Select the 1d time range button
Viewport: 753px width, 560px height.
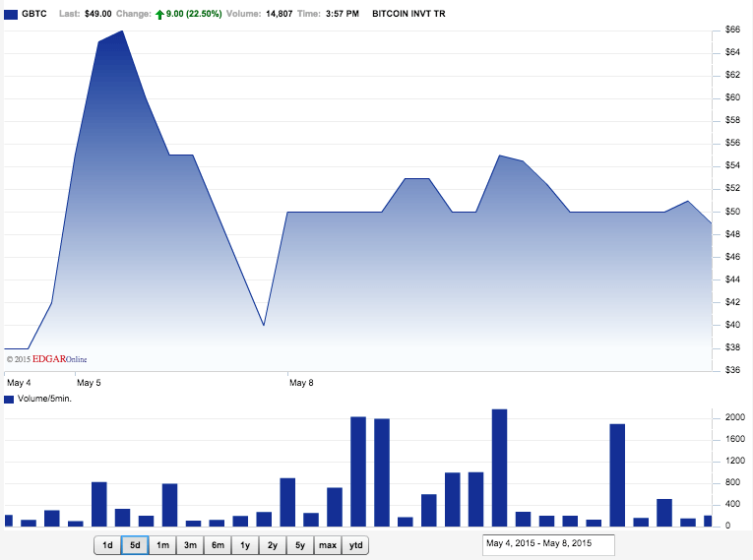pos(107,545)
